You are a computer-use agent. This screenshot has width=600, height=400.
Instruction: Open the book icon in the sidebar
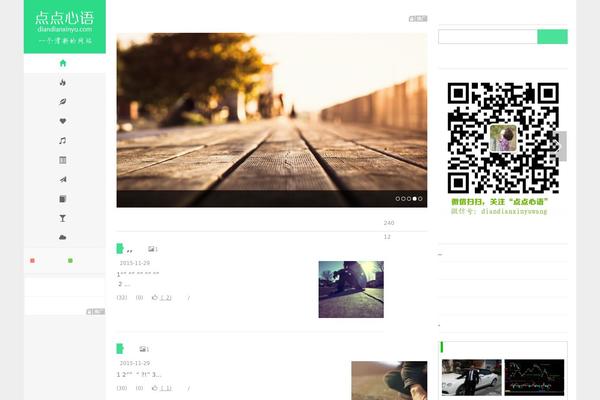tap(63, 199)
